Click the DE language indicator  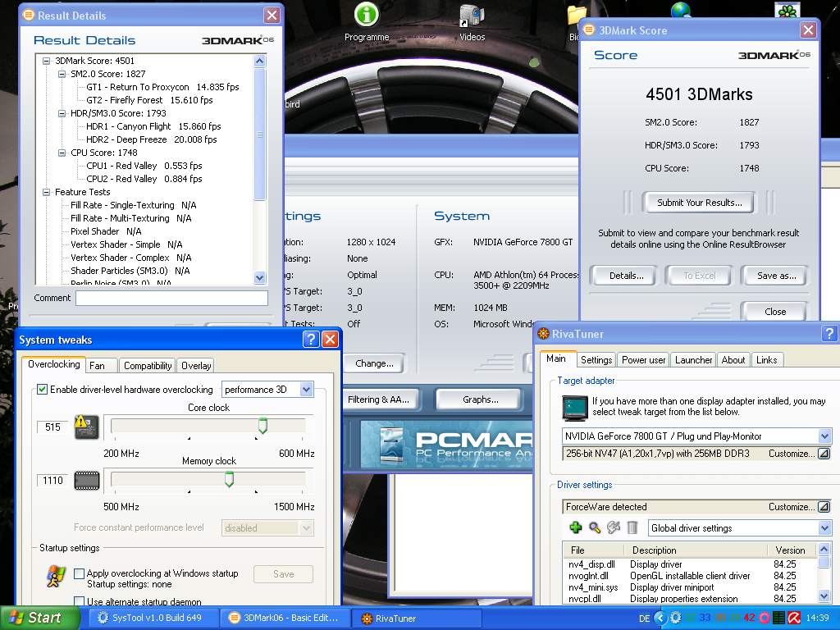coord(644,619)
